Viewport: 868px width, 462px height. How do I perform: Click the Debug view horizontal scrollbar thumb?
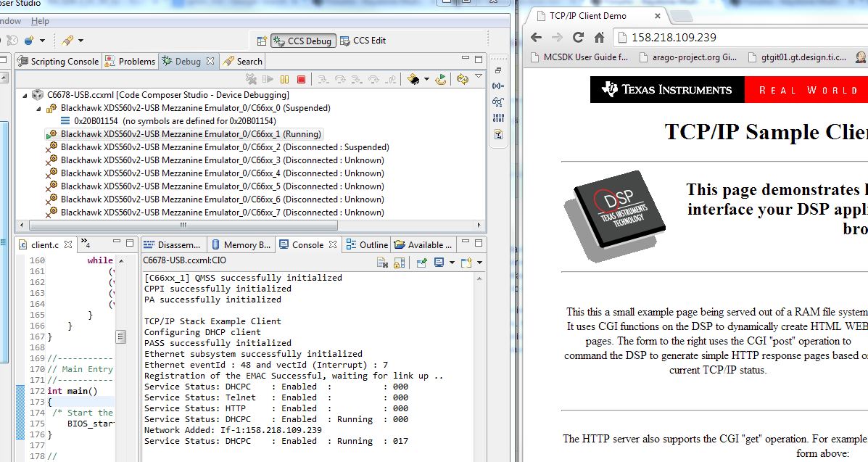(183, 225)
